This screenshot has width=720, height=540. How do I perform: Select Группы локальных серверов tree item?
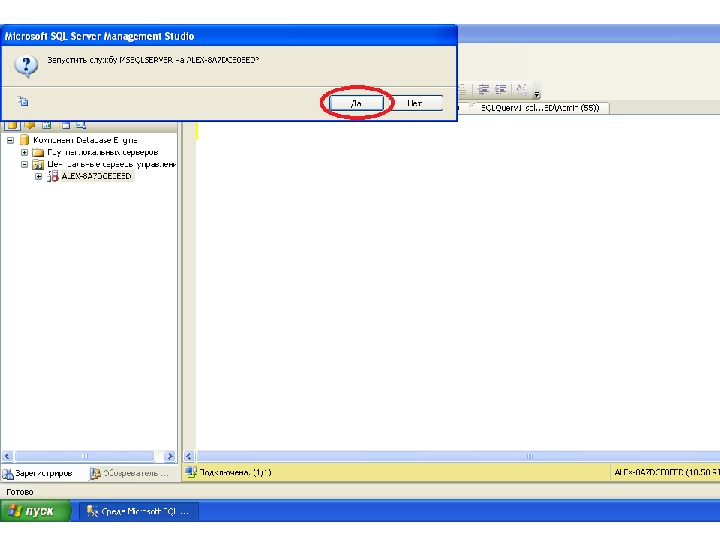point(103,152)
